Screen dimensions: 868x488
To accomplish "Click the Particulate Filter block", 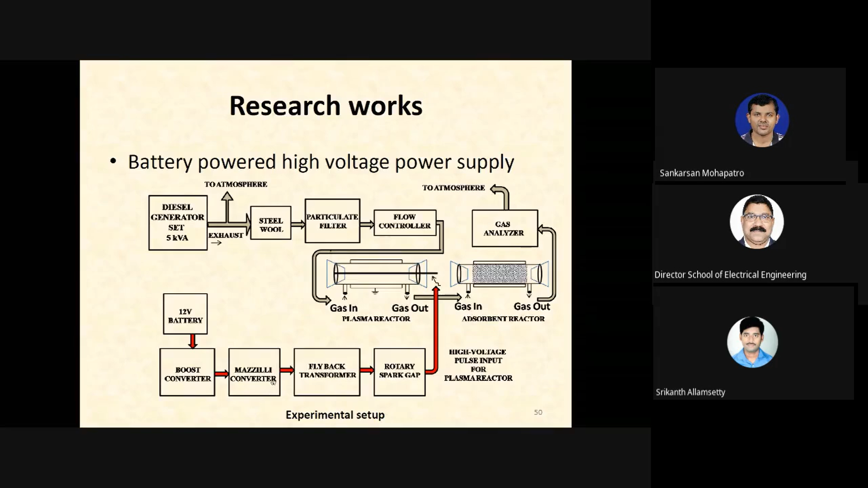I will (332, 221).
